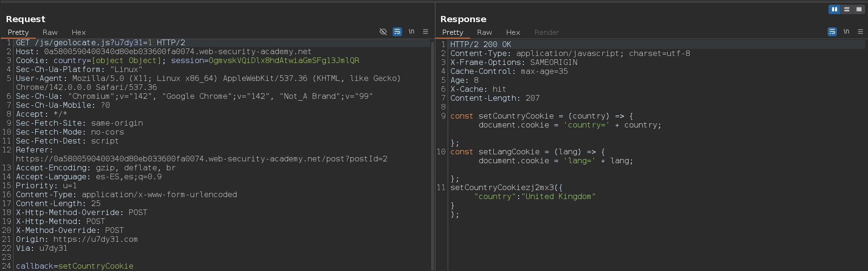This screenshot has width=868, height=271.
Task: Show non-printable characters in Request
Action: click(411, 32)
